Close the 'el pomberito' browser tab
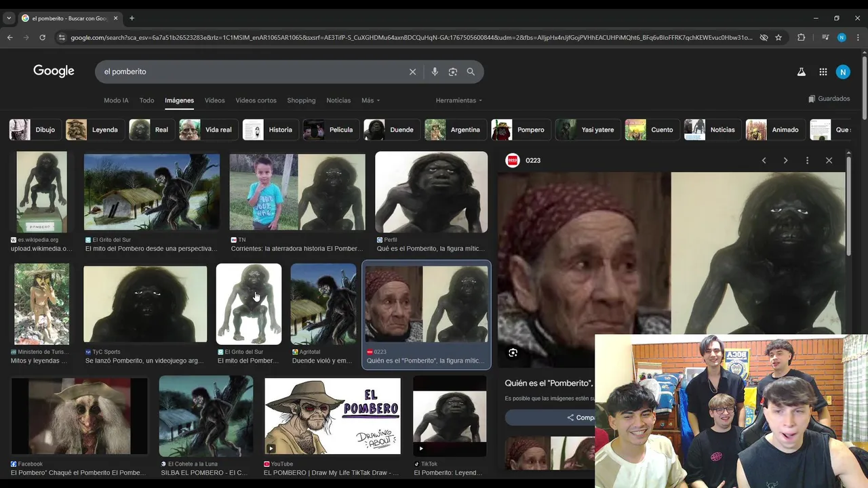Image resolution: width=868 pixels, height=488 pixels. [115, 18]
